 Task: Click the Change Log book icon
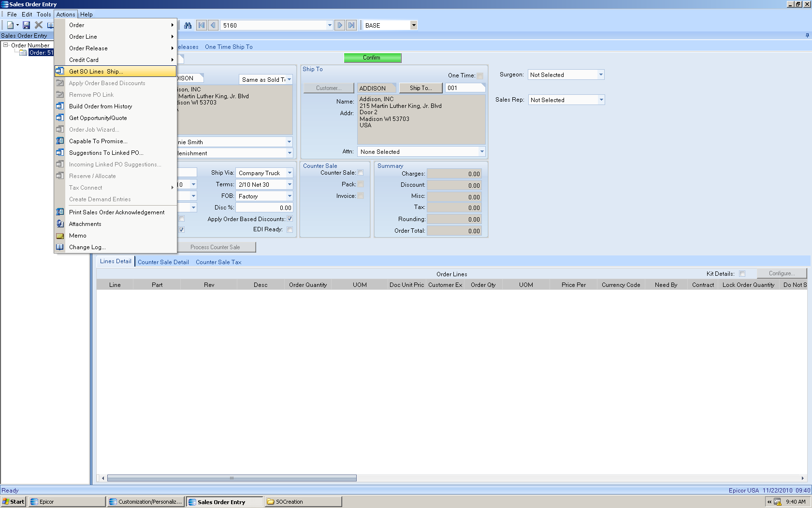pos(60,247)
